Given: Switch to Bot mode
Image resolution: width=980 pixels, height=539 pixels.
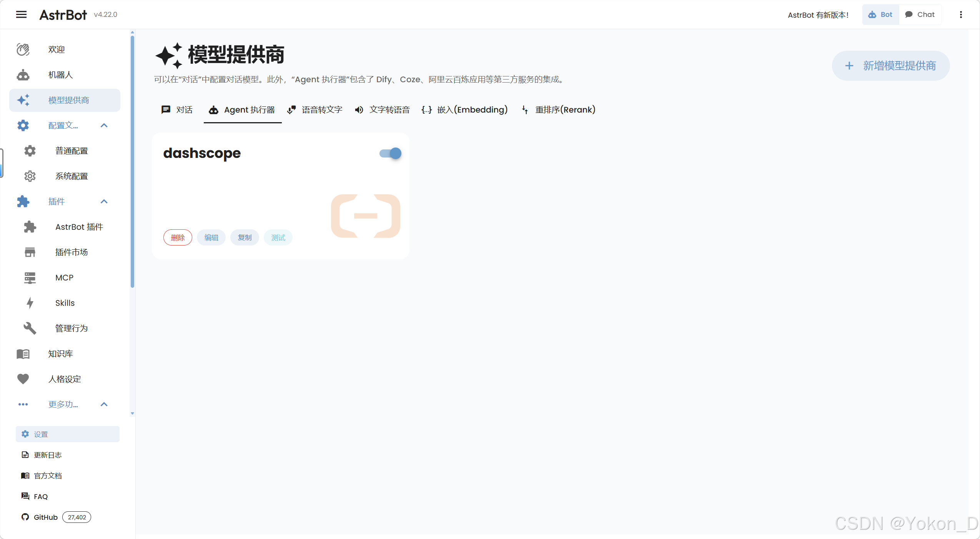Looking at the screenshot, I should (880, 15).
